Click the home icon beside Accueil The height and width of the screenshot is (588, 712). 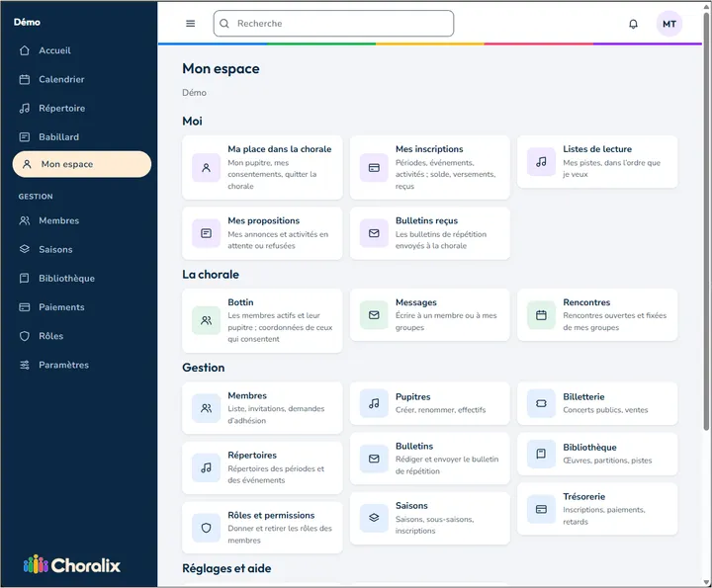pyautogui.click(x=25, y=50)
